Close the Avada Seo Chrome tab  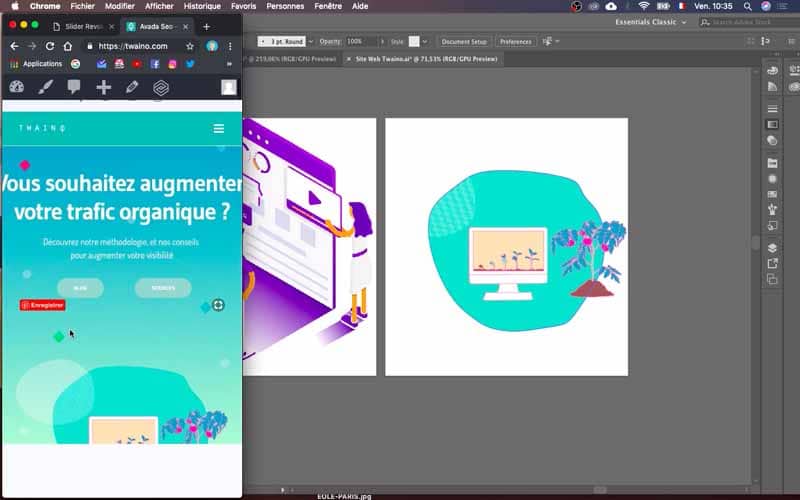coord(186,27)
